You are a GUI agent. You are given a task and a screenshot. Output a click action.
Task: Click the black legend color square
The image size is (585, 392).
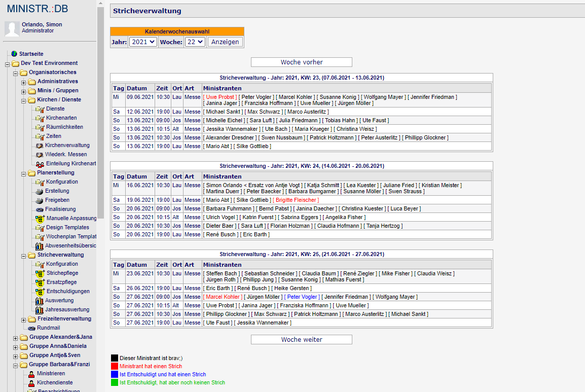tap(115, 358)
